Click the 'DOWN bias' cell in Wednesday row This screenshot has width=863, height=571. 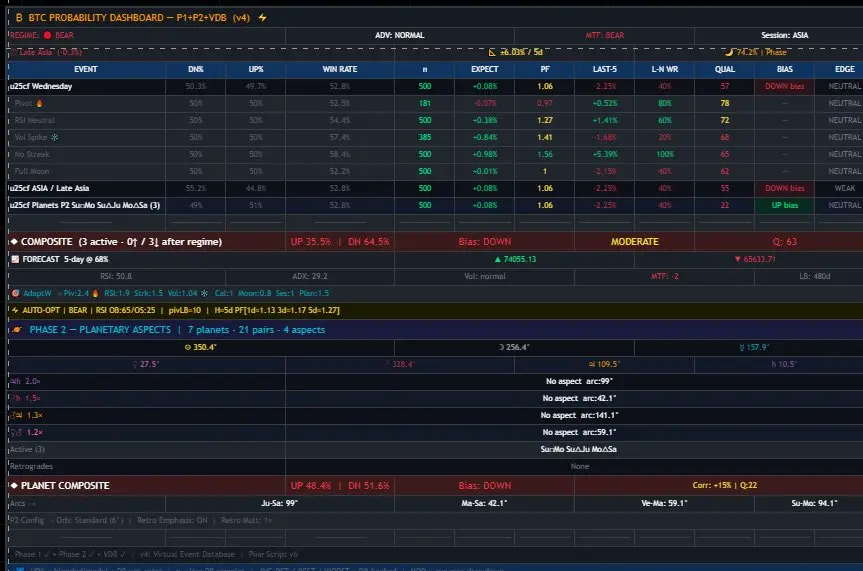[784, 86]
